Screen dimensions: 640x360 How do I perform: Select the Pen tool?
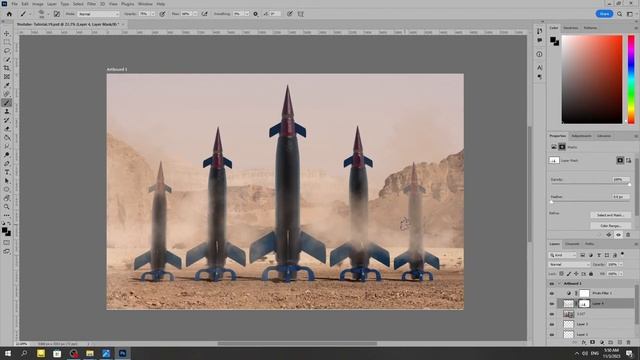point(7,163)
